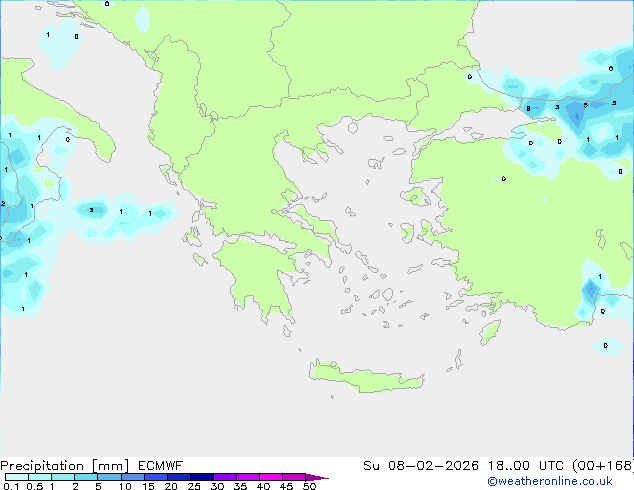Click the purple arrow above 50 mm

317,477
